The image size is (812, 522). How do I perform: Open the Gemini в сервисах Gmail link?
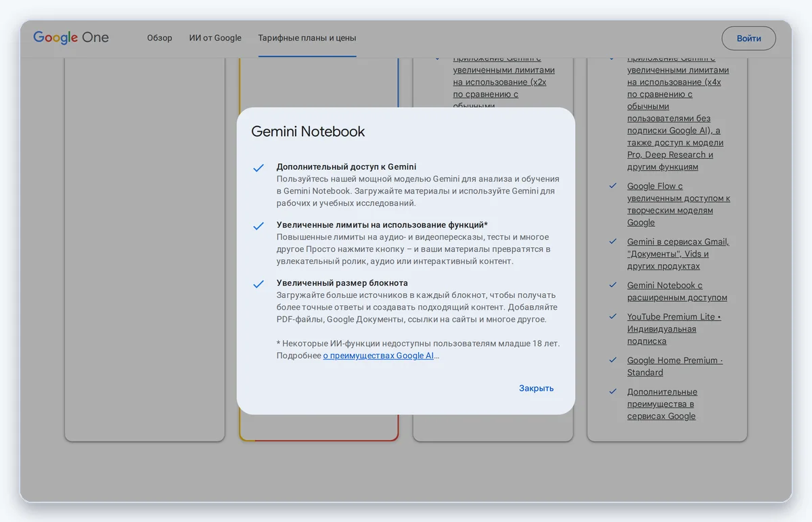click(x=678, y=254)
